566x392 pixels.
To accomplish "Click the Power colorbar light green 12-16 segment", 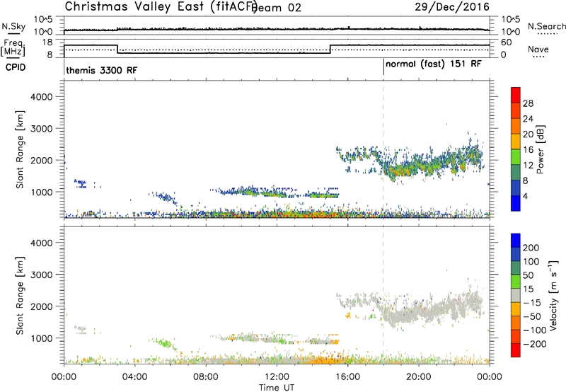I will [x=516, y=157].
